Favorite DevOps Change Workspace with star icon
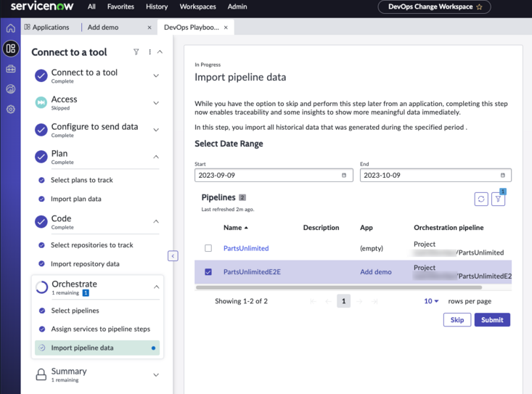 click(480, 7)
